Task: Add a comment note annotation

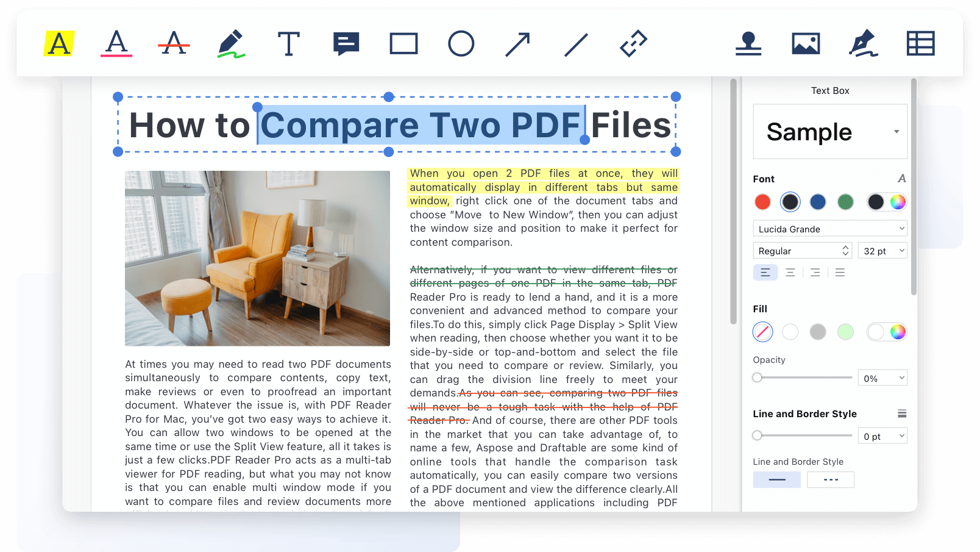Action: coord(346,44)
